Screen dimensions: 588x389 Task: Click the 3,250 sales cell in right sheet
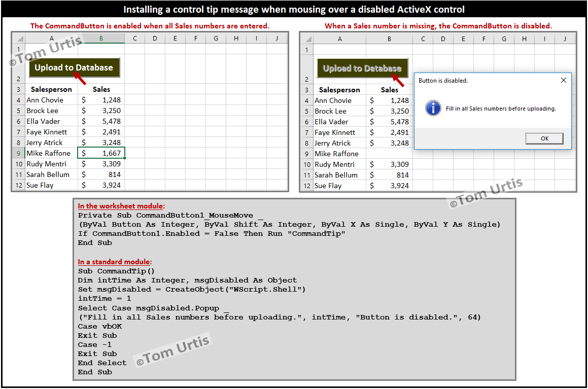pyautogui.click(x=389, y=111)
